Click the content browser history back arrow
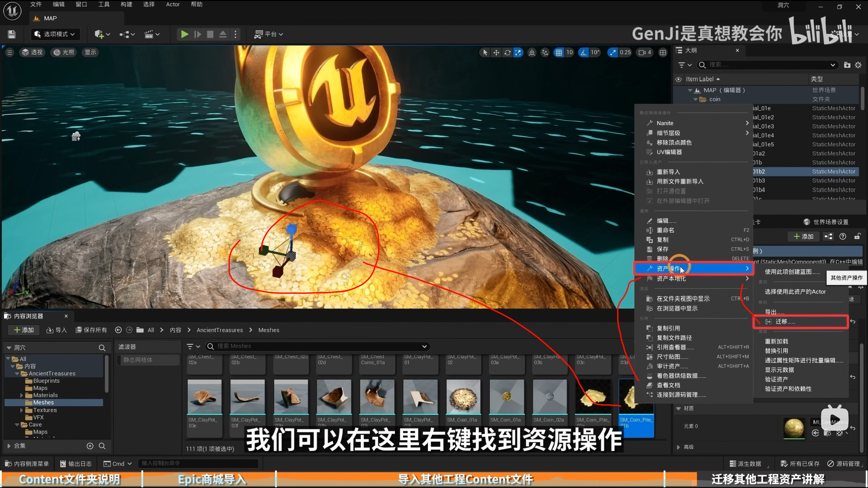 (x=118, y=330)
